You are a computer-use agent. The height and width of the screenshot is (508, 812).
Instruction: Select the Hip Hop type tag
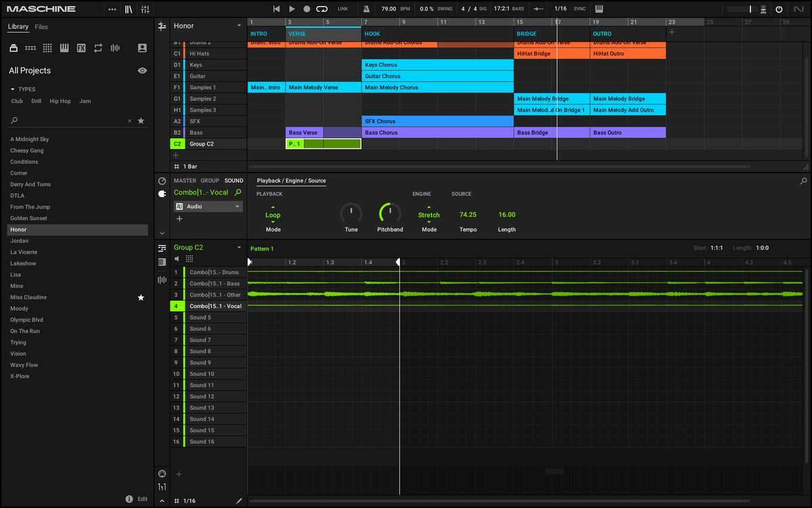[x=60, y=101]
